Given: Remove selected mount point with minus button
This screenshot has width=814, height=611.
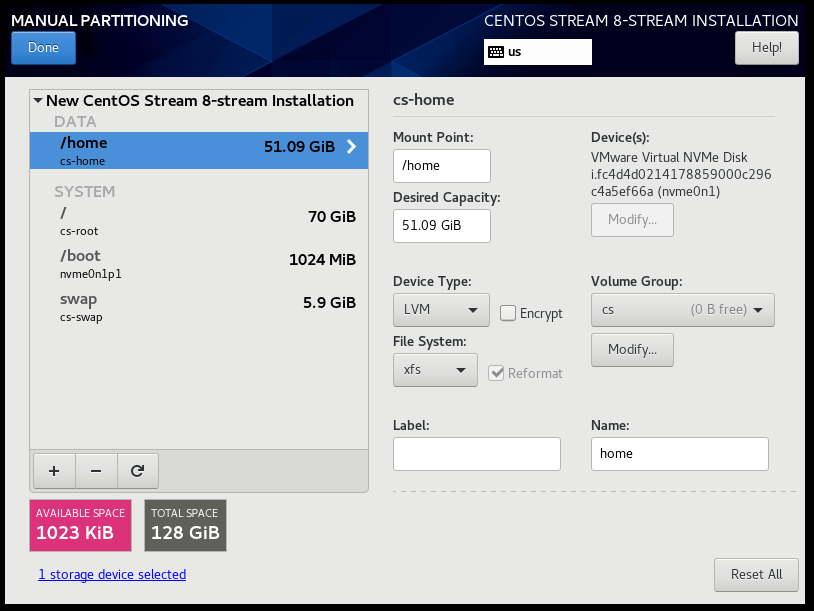Looking at the screenshot, I should click(96, 471).
